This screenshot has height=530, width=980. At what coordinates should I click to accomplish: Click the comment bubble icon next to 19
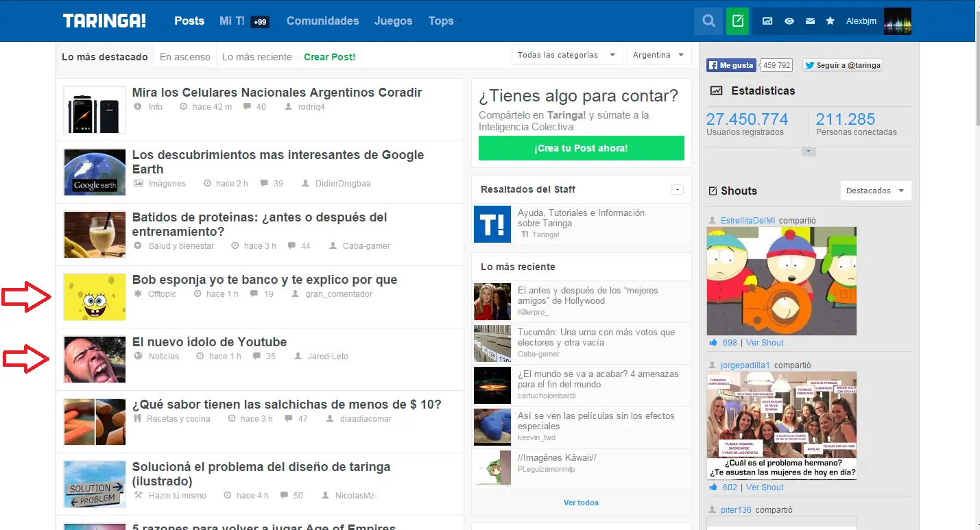coord(254,294)
